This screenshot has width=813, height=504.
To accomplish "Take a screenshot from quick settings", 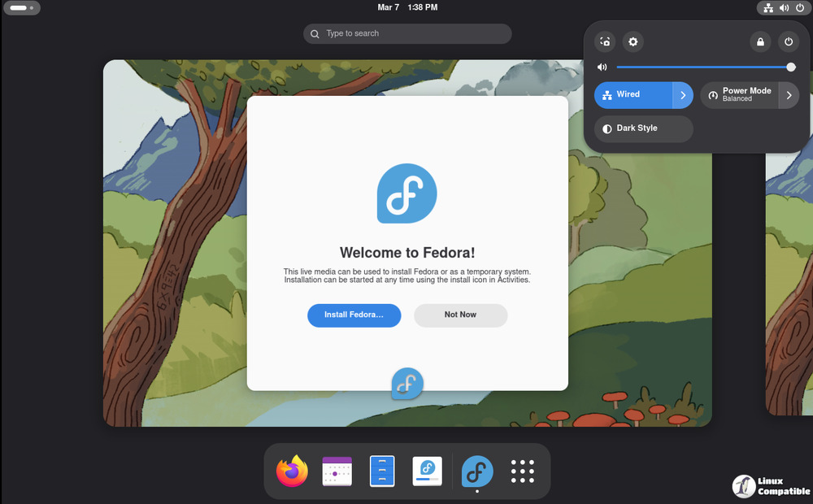I will (605, 41).
